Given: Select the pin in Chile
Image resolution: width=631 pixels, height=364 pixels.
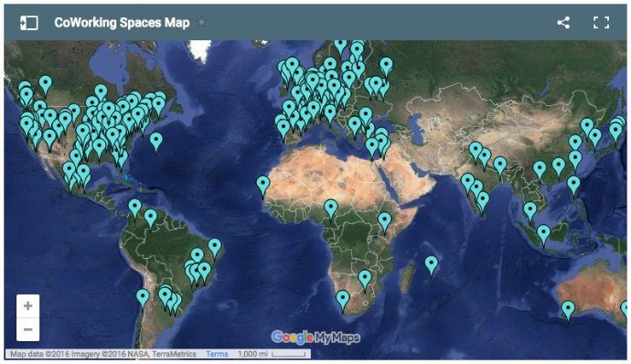Looking at the screenshot, I should tap(143, 299).
